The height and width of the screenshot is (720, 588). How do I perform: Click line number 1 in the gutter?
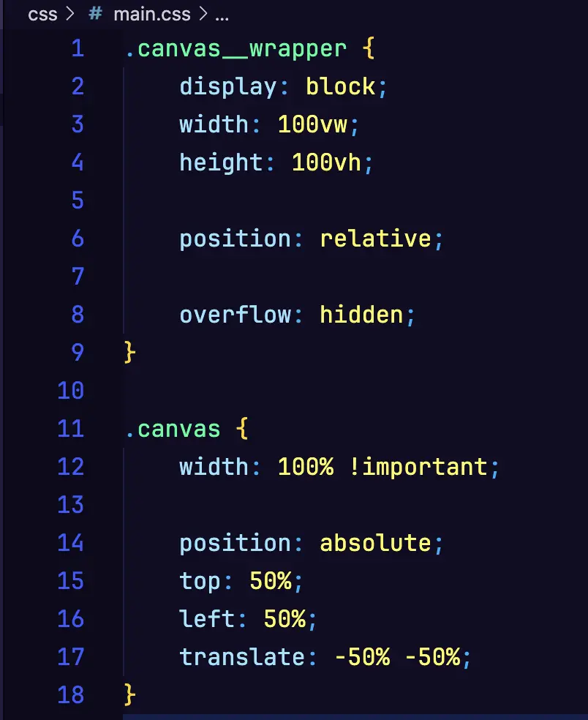(x=78, y=49)
